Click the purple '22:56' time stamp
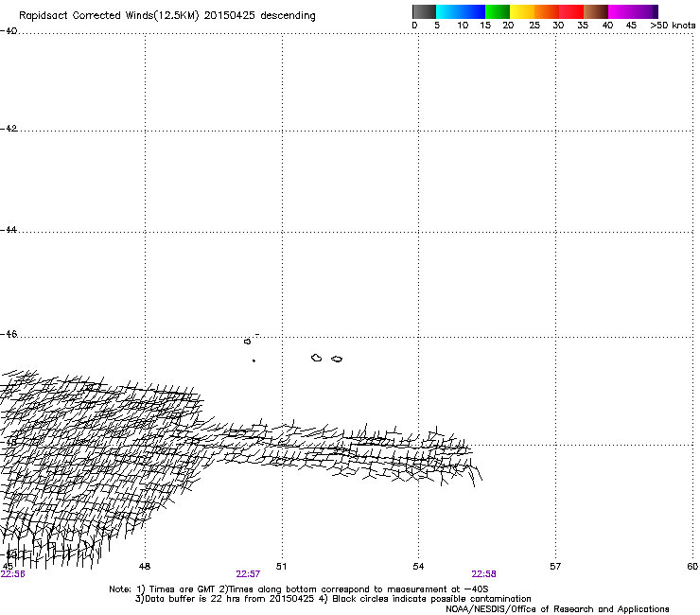700x615 pixels. 13,574
